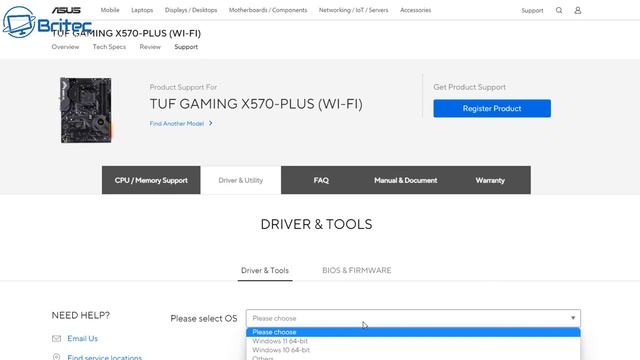Select the Driver & Utility tab
640x360 pixels.
tap(241, 180)
